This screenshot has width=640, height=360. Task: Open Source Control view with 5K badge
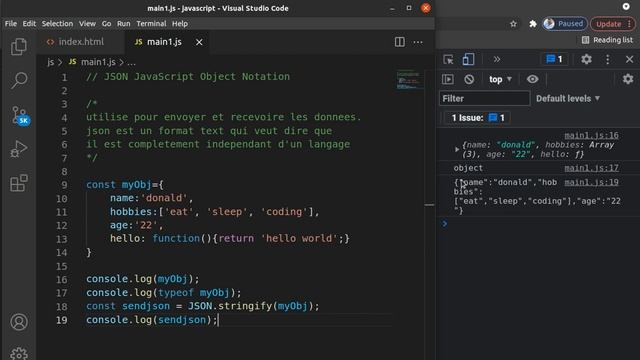tap(20, 116)
